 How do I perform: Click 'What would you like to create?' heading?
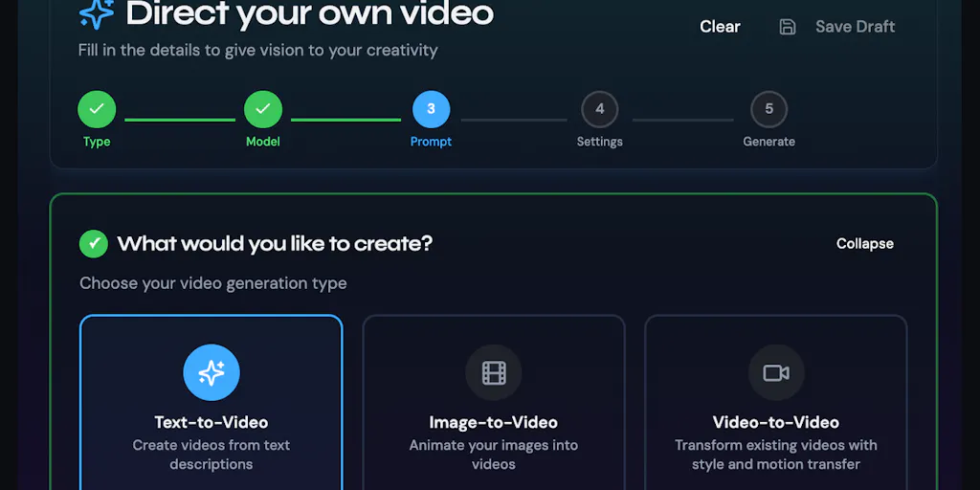click(x=275, y=244)
